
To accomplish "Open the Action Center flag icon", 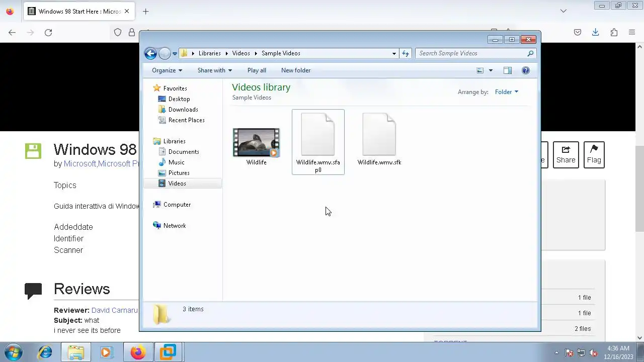I will (569, 352).
